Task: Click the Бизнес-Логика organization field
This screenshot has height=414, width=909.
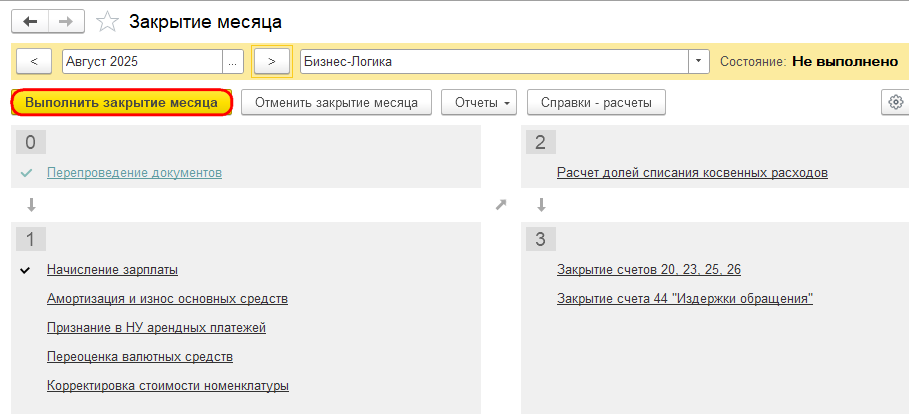Action: tap(494, 61)
